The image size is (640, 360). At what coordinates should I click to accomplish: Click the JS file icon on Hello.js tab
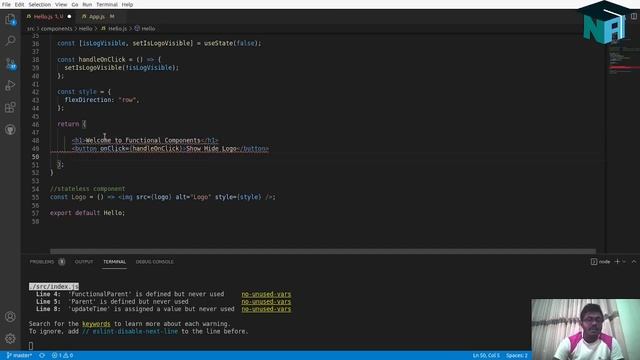[x=29, y=16]
